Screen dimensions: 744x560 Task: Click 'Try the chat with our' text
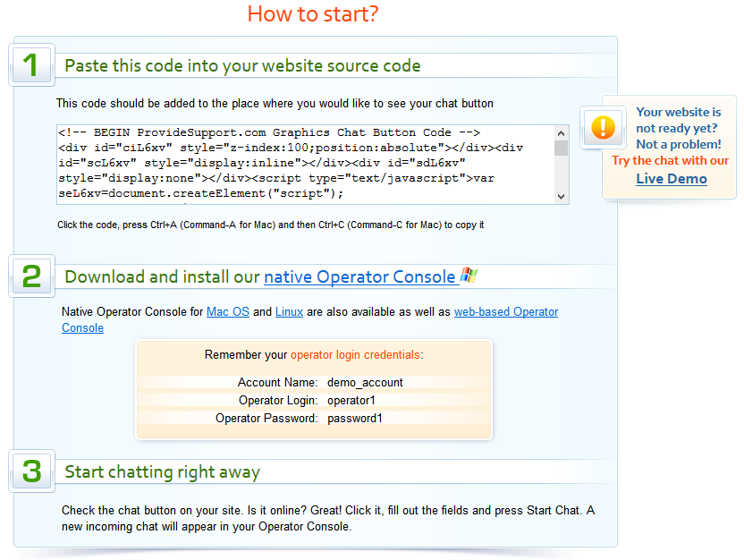[x=670, y=161]
